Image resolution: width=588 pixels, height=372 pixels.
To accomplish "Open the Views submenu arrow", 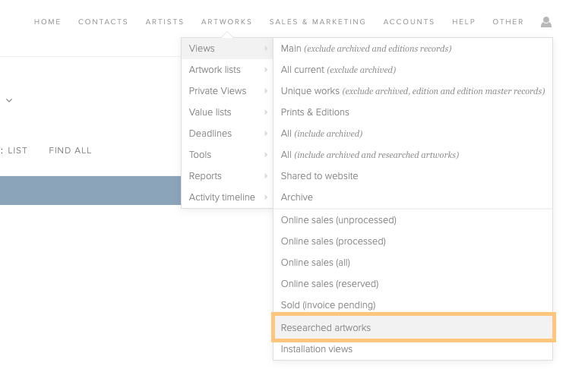I will [x=265, y=49].
